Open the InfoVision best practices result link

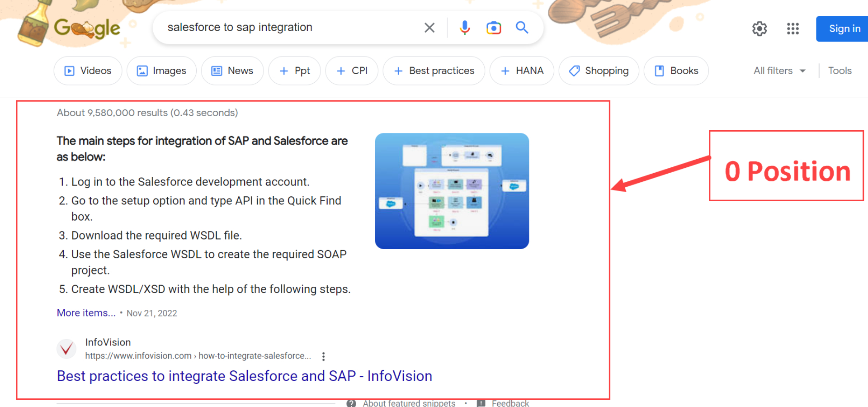tap(244, 376)
